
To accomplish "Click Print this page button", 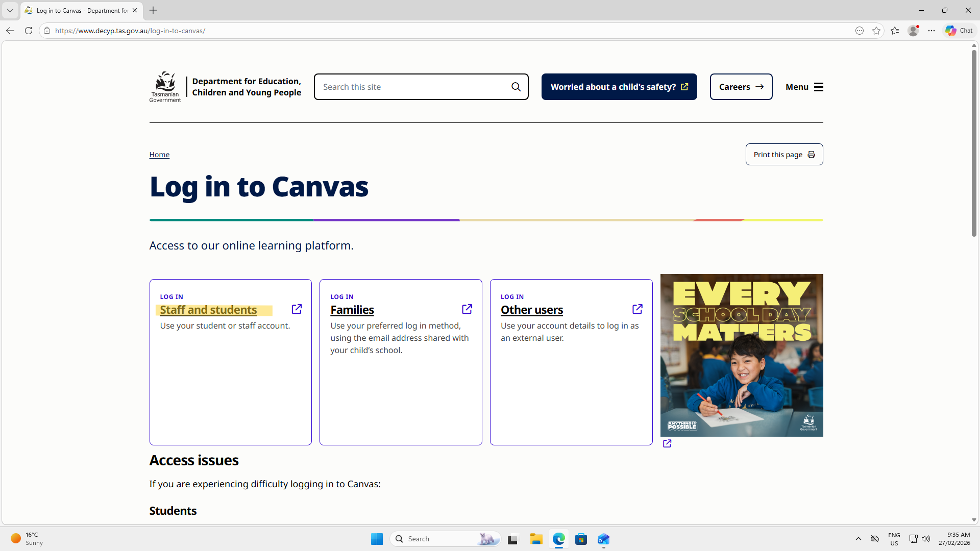I will coord(784,155).
